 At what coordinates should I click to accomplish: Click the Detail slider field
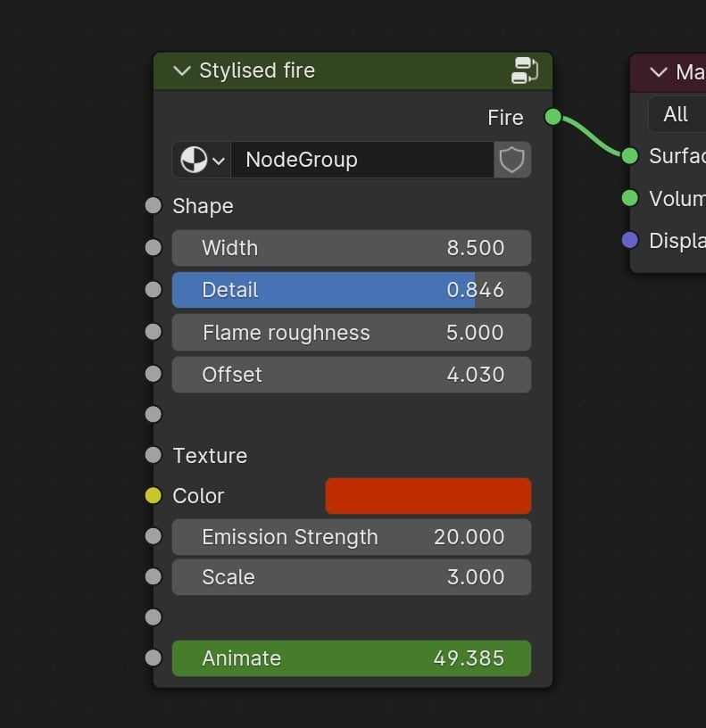pos(351,290)
